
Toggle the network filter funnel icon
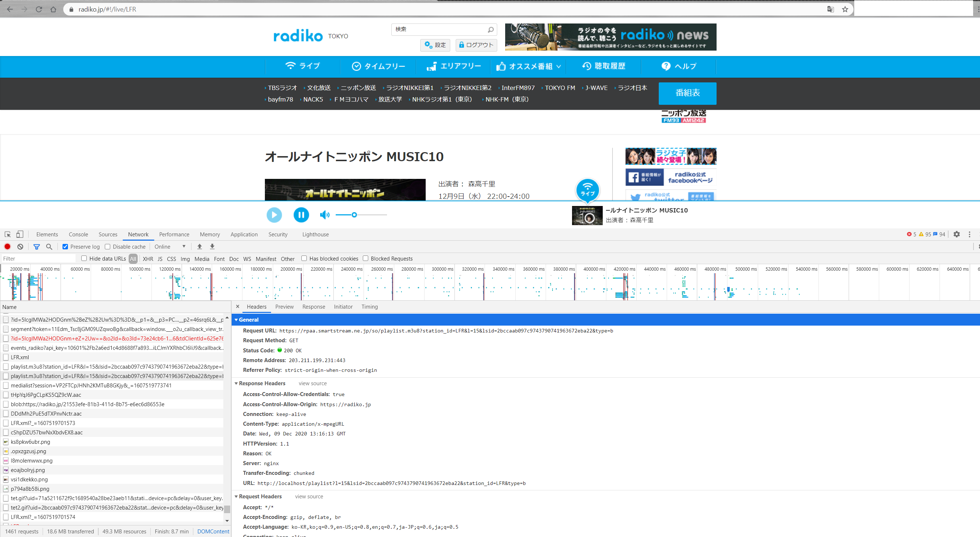coord(36,246)
